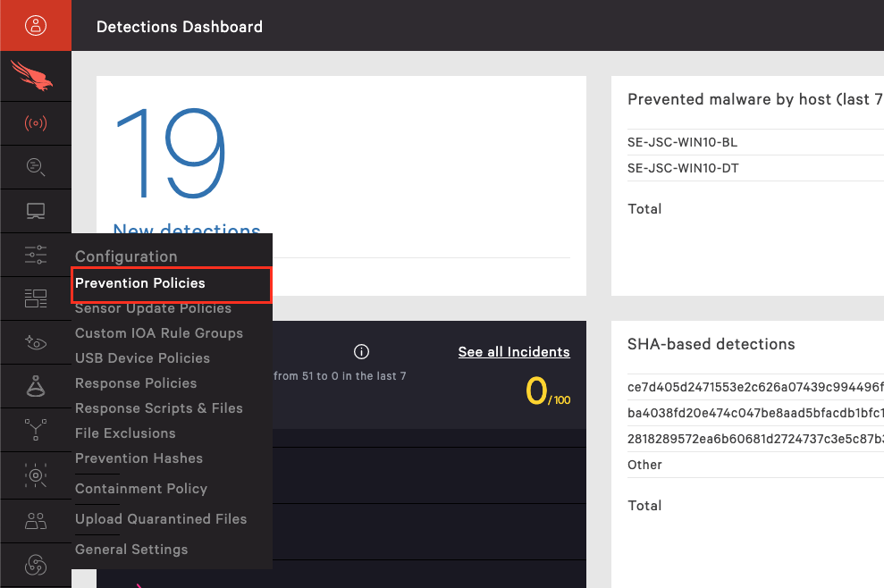Screen dimensions: 884x588
Task: Click the flask icon in sidebar
Action: (36, 386)
